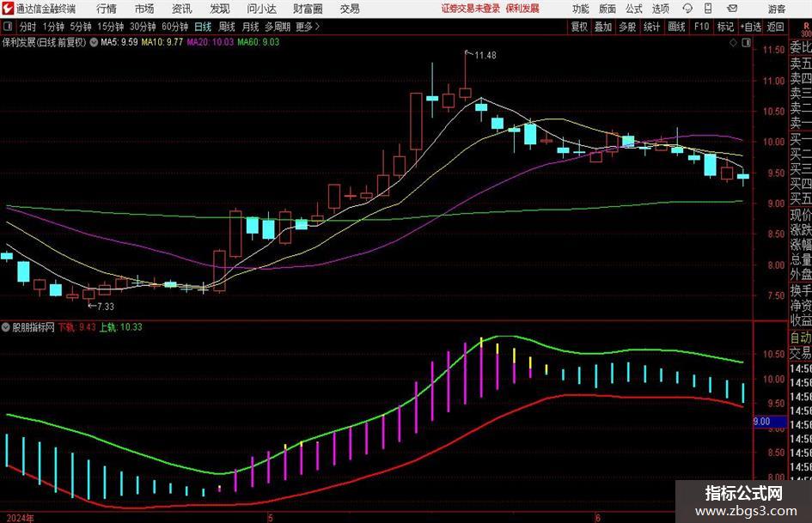Click the MA20: 10.03 indicator value

click(x=211, y=42)
